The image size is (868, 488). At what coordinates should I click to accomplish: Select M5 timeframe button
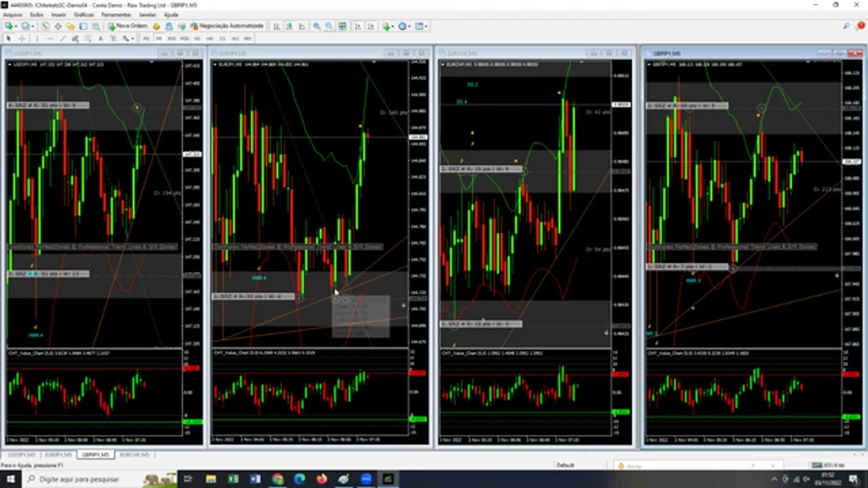[159, 38]
